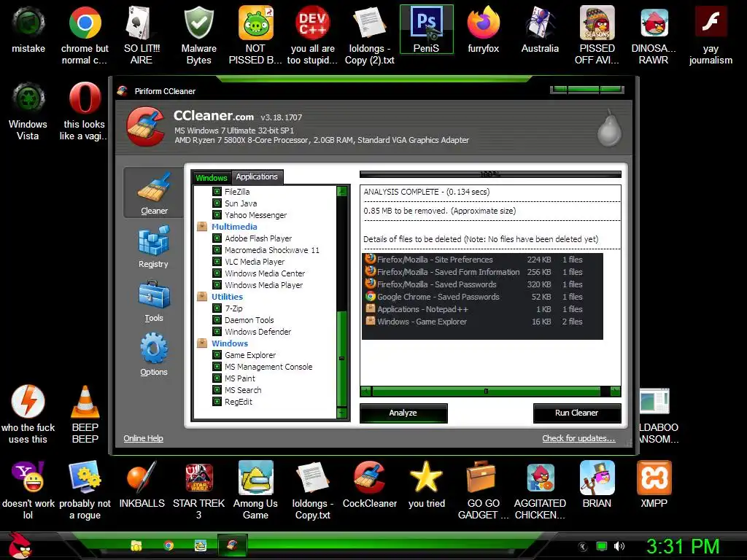
Task: Switch to the Applications tab
Action: [257, 176]
